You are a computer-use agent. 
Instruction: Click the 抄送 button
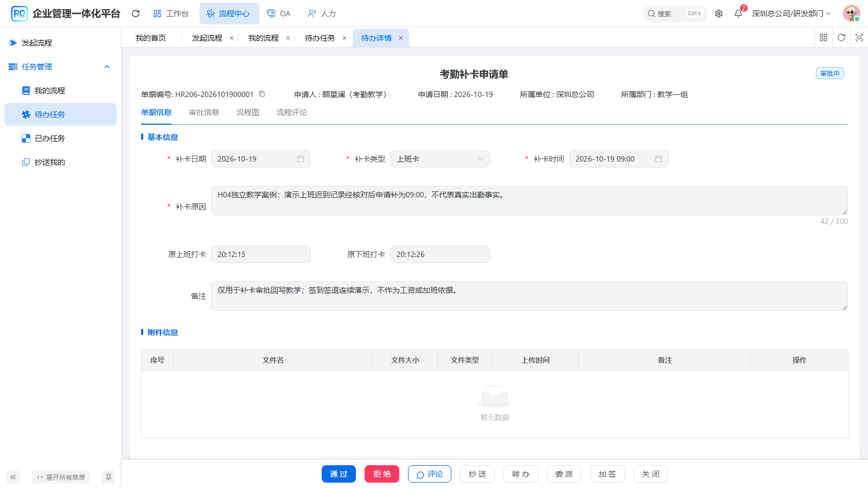pos(477,474)
